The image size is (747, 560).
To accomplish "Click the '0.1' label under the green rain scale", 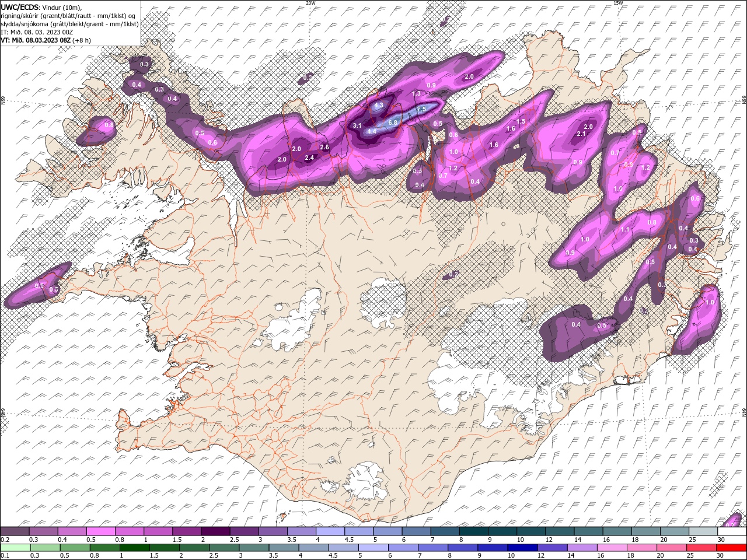I will click(x=5, y=556).
